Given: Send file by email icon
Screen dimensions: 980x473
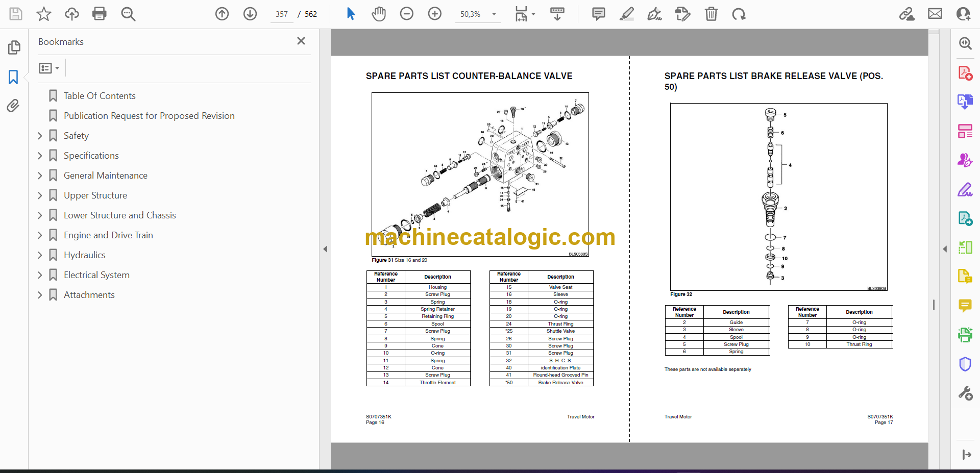Looking at the screenshot, I should 935,14.
